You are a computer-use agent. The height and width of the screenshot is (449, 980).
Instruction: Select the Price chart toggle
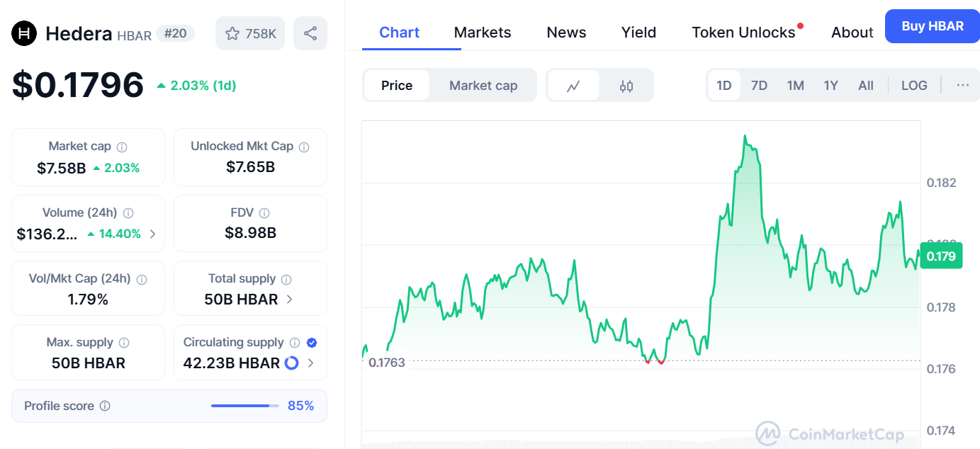(397, 86)
